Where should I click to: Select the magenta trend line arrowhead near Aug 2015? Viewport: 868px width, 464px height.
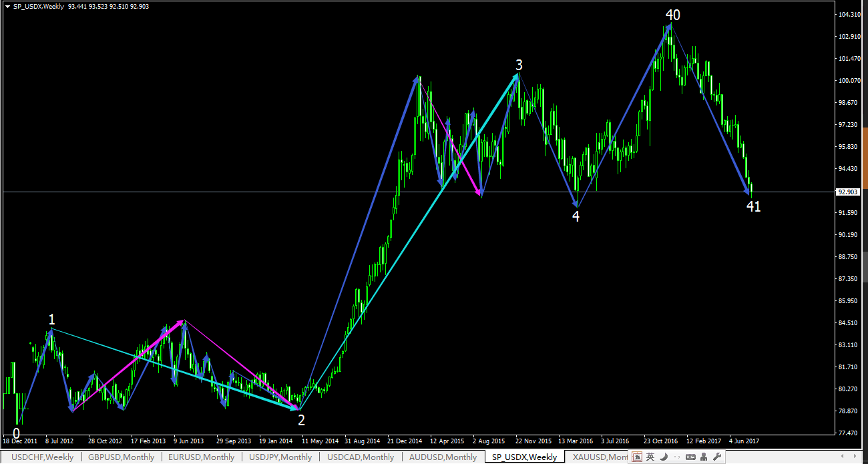[x=479, y=193]
